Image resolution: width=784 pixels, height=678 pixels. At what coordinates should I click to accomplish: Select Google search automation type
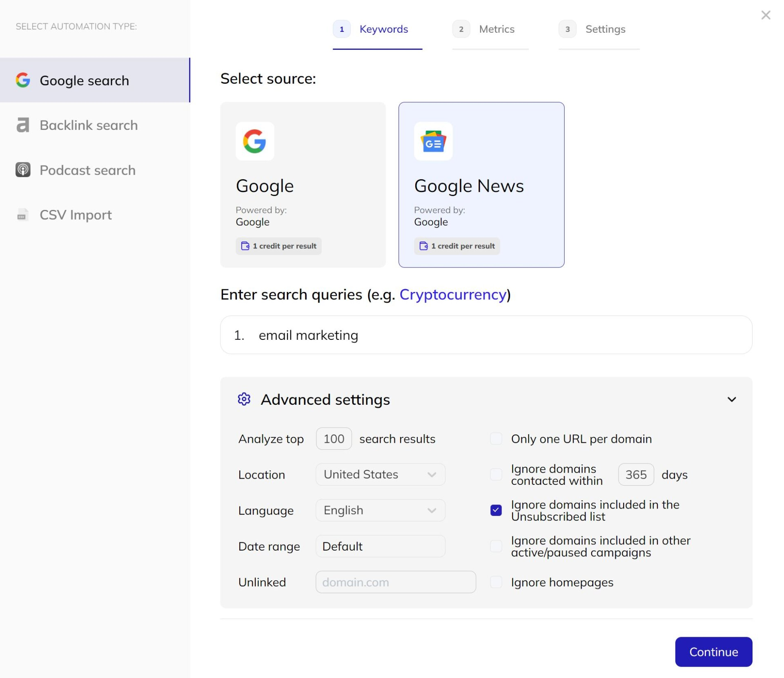[95, 80]
